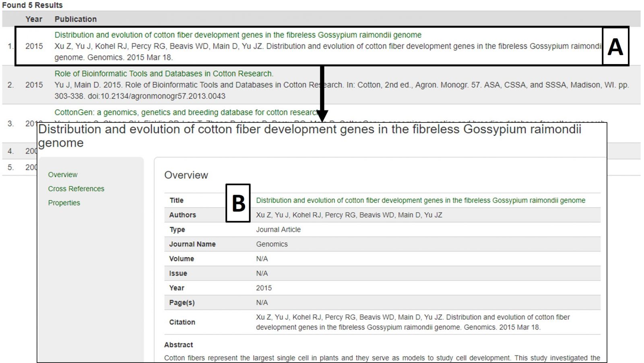Click the 'Authors' row label
Viewport: 644px width, 363px height.
coord(182,215)
